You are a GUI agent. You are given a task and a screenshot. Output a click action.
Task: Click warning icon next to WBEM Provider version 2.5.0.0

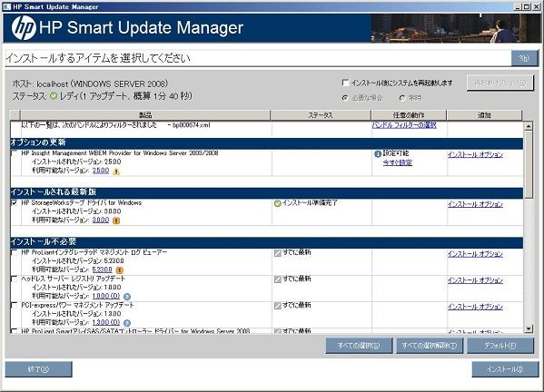coord(116,171)
